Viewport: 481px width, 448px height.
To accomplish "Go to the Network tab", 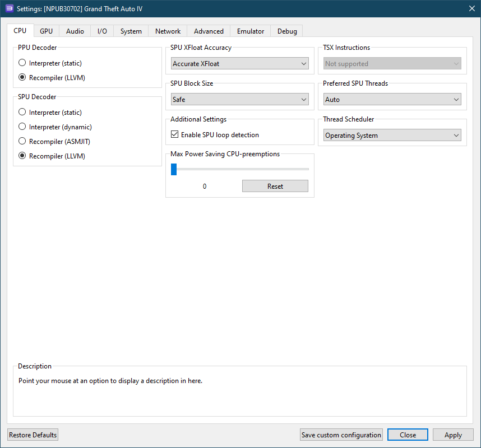I will tap(168, 31).
